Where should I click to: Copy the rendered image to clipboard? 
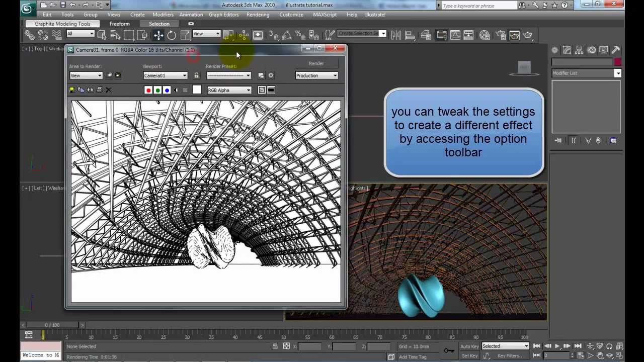80,90
